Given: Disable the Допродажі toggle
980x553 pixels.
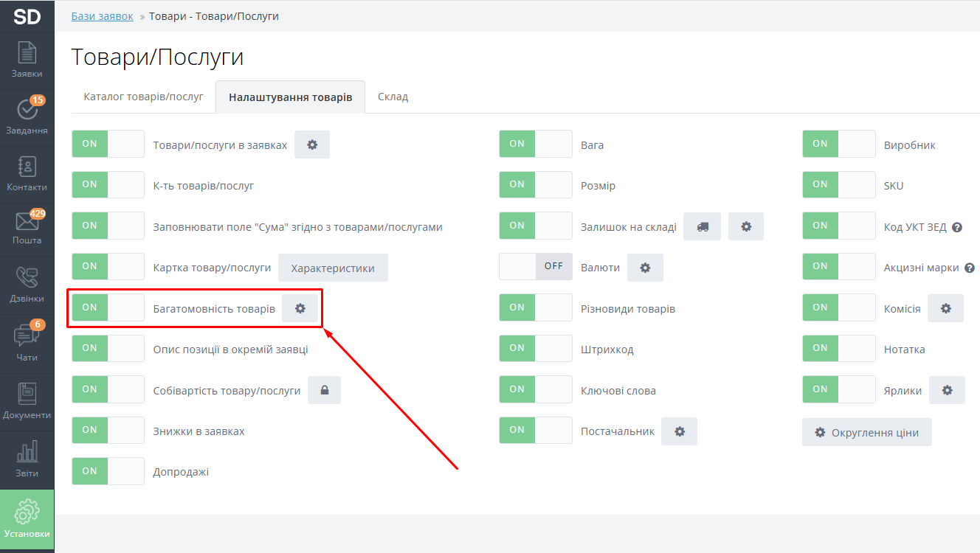Looking at the screenshot, I should click(108, 471).
